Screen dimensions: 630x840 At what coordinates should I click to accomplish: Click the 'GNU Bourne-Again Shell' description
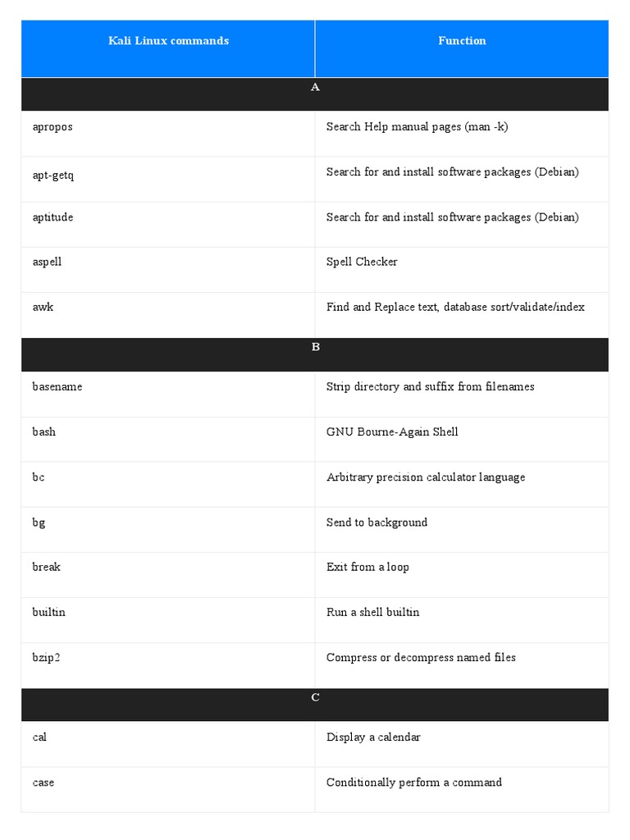pos(392,431)
